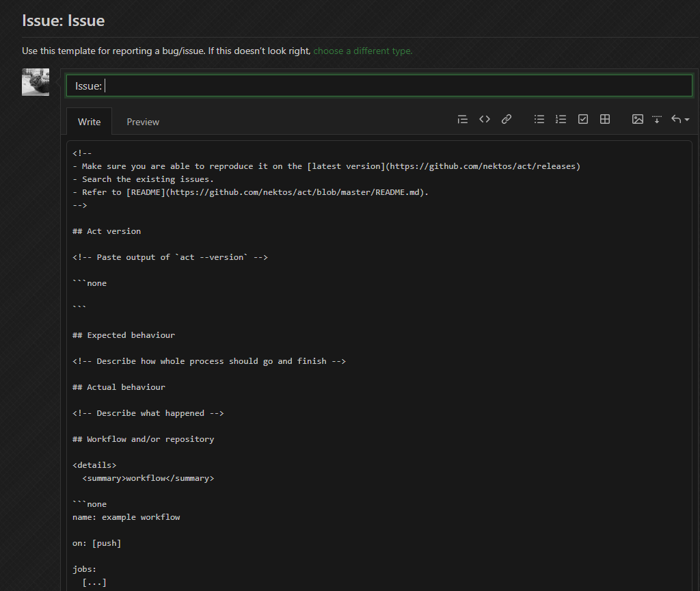Open the user avatar thumbnail
Screen dimensions: 700x591
(x=36, y=82)
